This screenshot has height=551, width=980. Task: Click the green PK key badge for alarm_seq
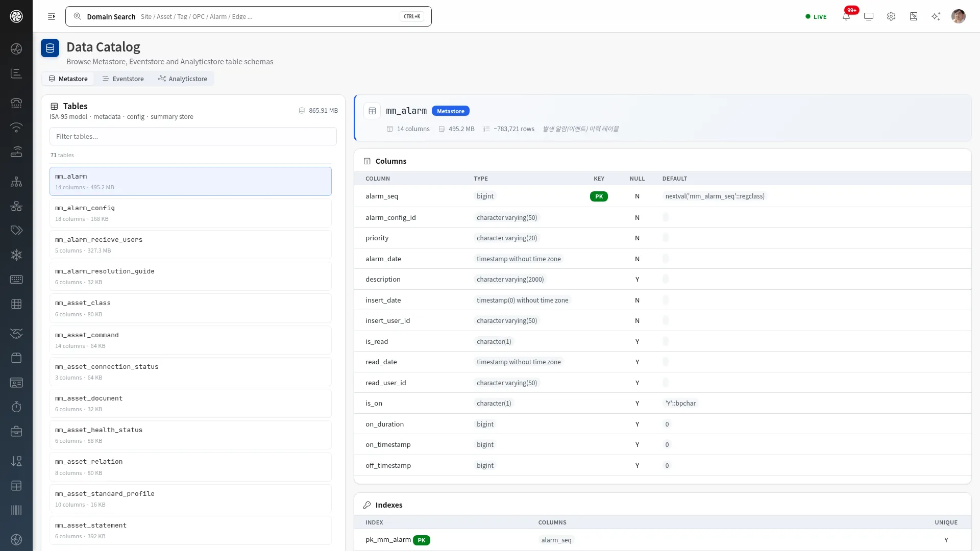pyautogui.click(x=599, y=196)
